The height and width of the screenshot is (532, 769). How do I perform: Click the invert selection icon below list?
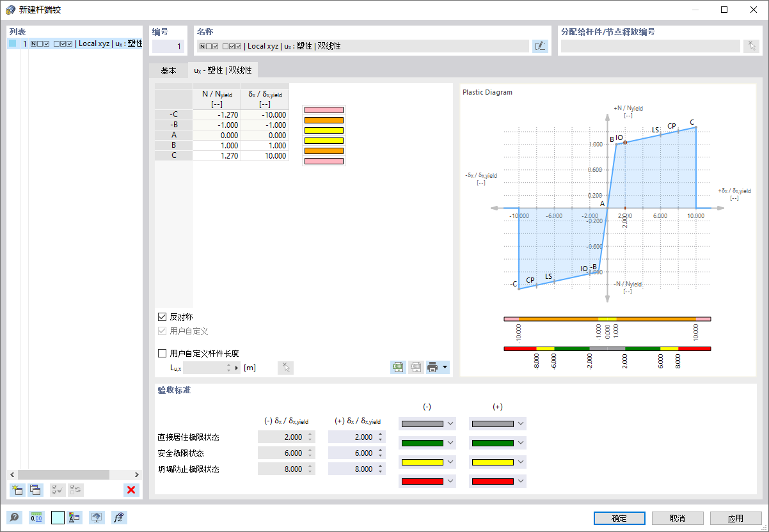pyautogui.click(x=75, y=490)
